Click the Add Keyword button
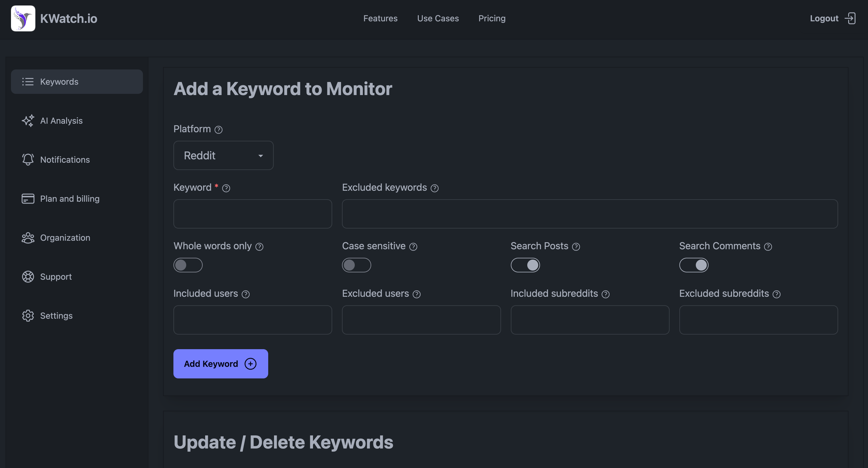 (220, 363)
